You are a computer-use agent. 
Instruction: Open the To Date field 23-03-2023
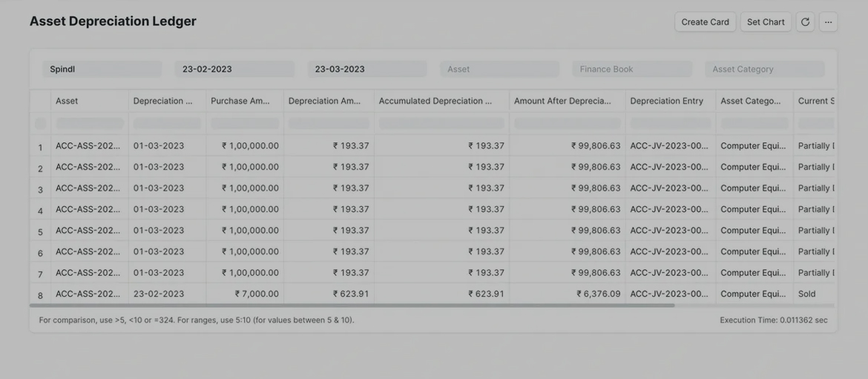[x=366, y=69]
